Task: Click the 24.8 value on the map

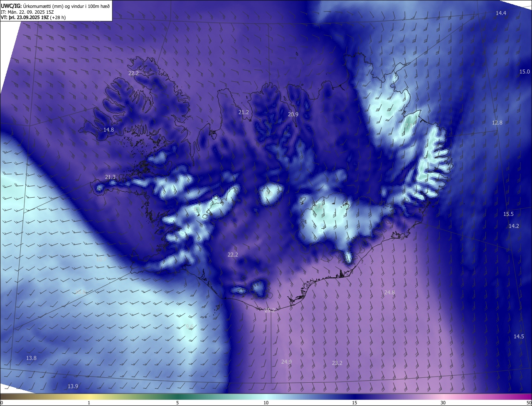Action: coord(389,293)
